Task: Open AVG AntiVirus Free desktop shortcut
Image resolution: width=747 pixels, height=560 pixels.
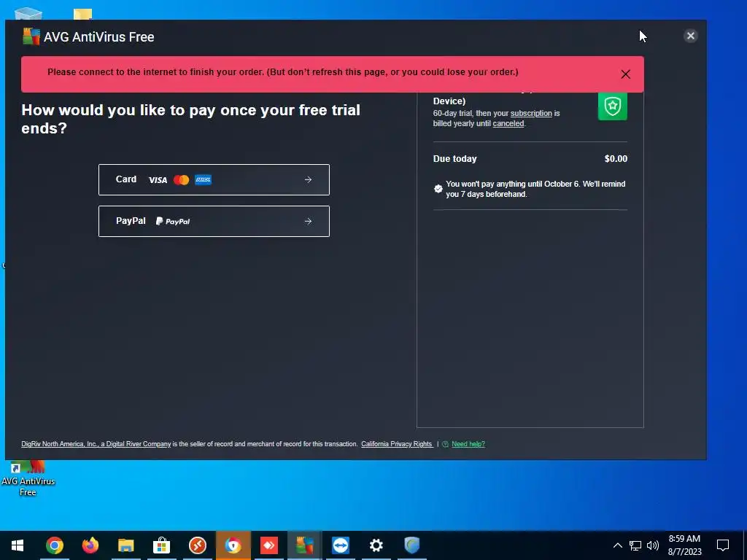Action: coord(28,478)
